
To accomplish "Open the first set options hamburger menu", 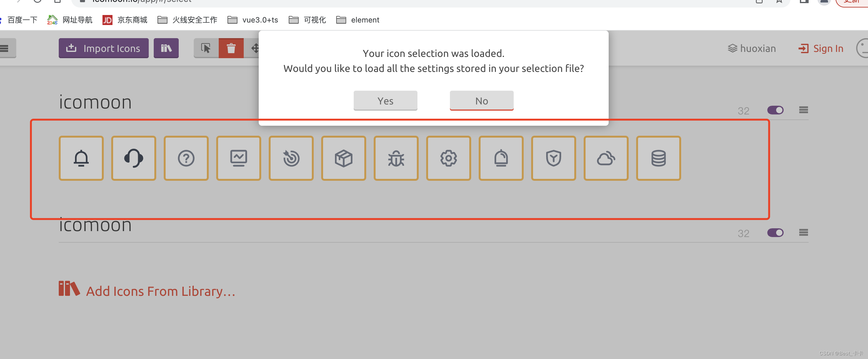I will point(803,110).
